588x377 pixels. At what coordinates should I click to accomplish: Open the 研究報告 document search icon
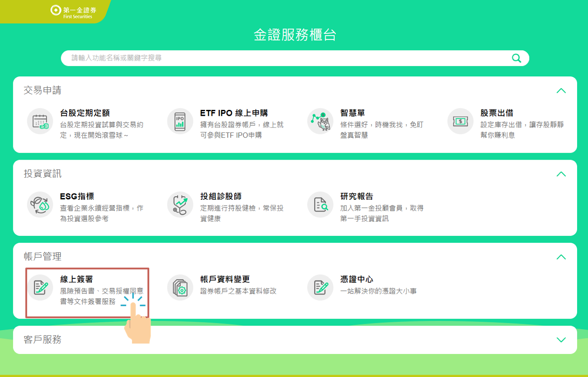tap(320, 204)
